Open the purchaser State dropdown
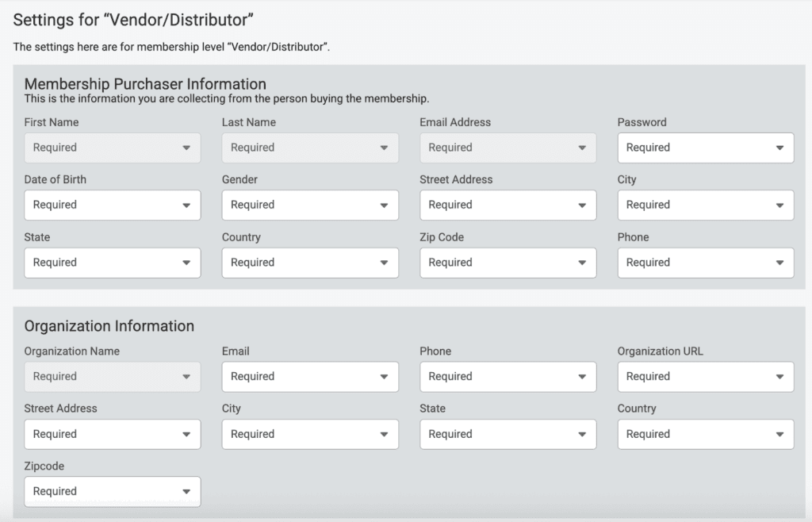812x522 pixels. pyautogui.click(x=112, y=263)
